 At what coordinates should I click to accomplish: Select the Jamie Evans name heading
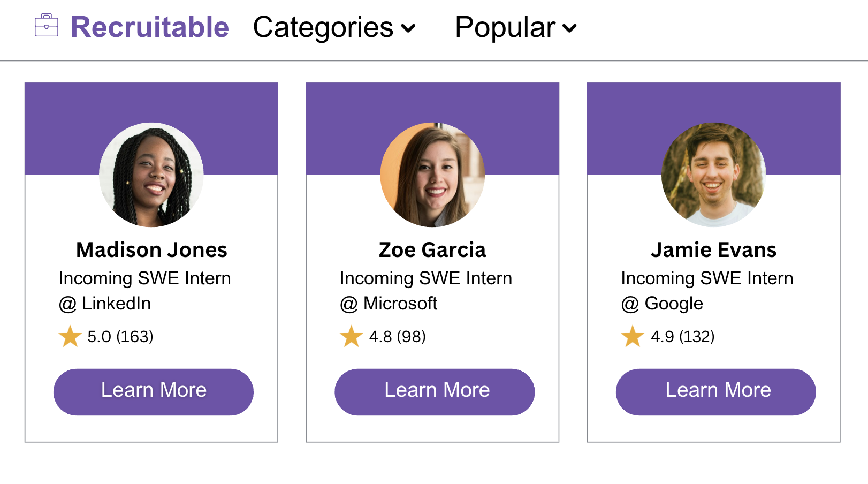(713, 250)
